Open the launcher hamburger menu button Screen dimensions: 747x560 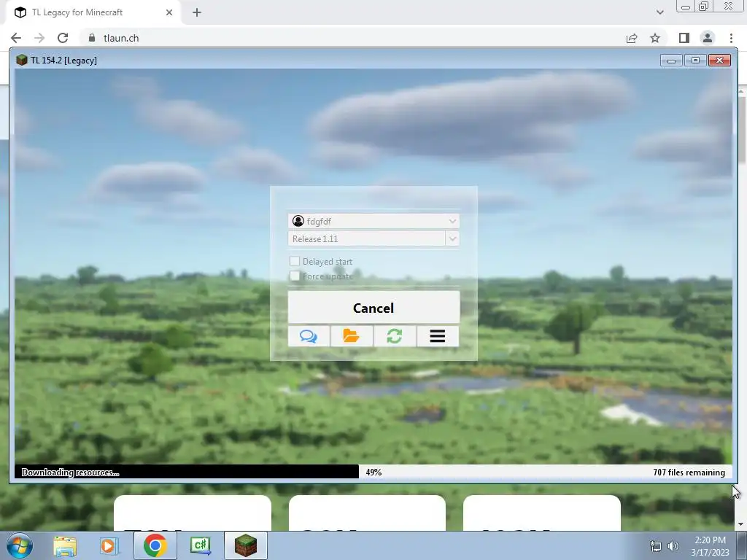(x=438, y=336)
